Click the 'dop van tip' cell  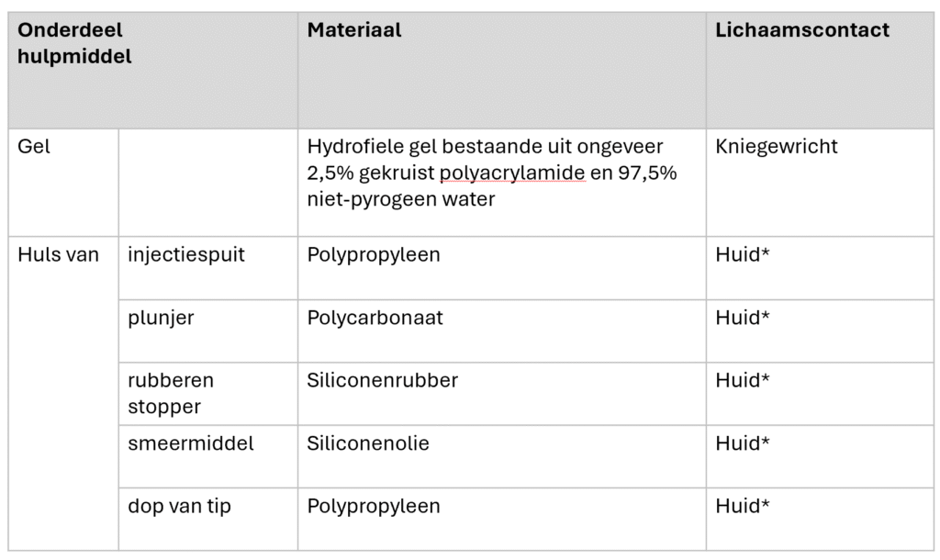(208, 520)
